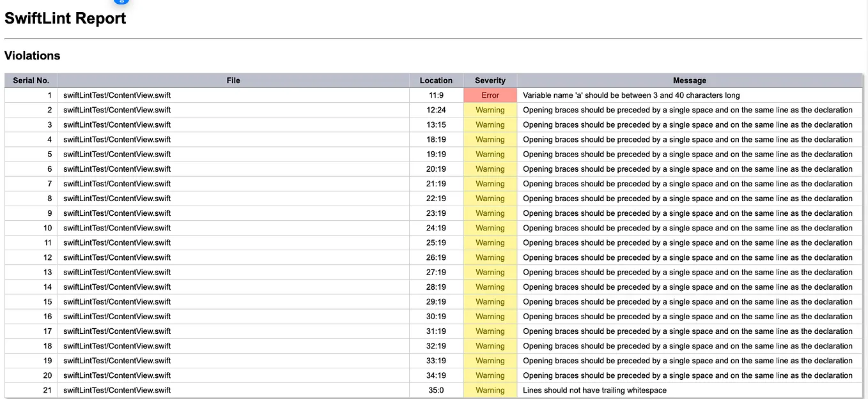Click the Violations section heading
Viewport: 868px width, 399px height.
click(x=33, y=56)
